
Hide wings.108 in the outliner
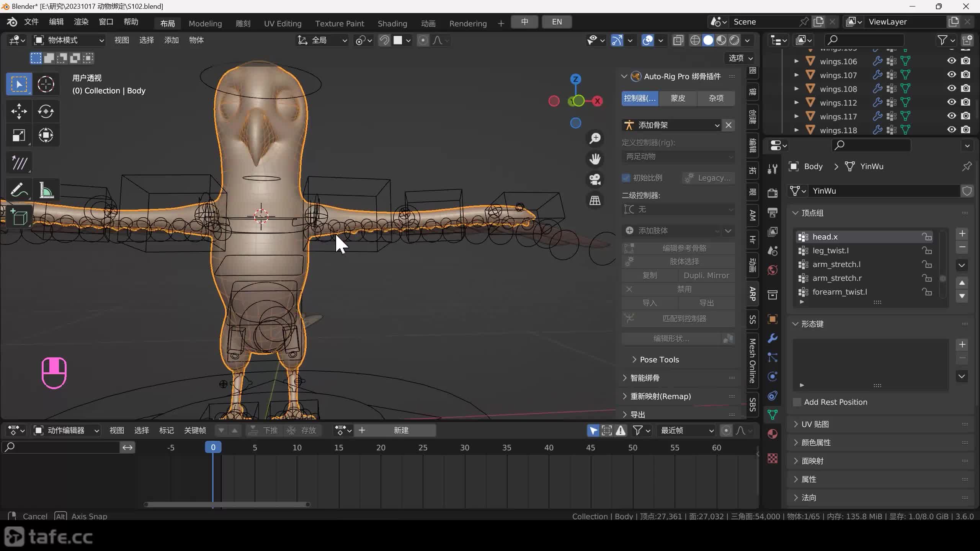click(952, 88)
